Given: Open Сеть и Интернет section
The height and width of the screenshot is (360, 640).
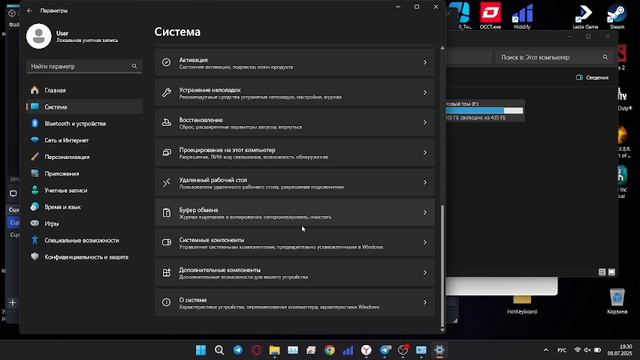Looking at the screenshot, I should [84, 140].
